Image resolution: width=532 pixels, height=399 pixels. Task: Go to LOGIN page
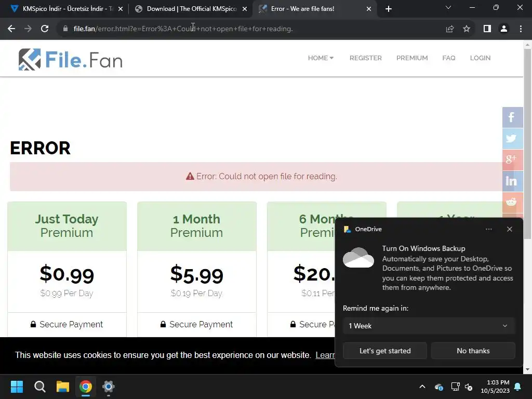480,58
